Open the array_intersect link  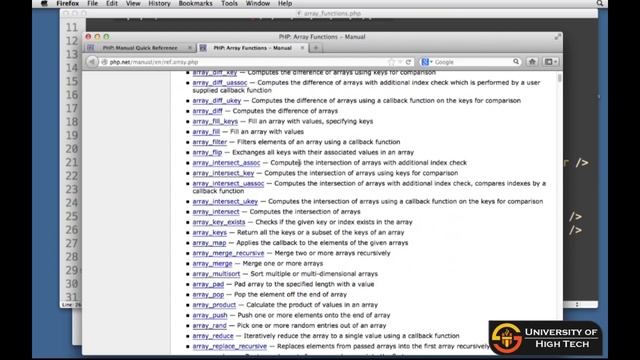coord(216,212)
